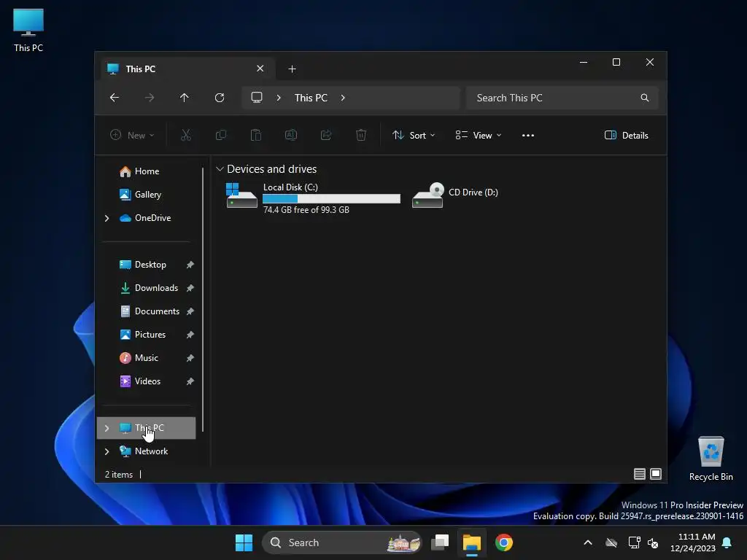Open the notification bell in taskbar
Image resolution: width=747 pixels, height=560 pixels.
727,542
